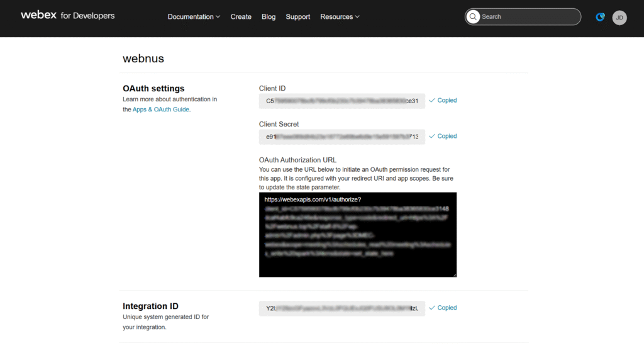Open the Blog link in navigation
The image size is (644, 348).
click(x=269, y=17)
